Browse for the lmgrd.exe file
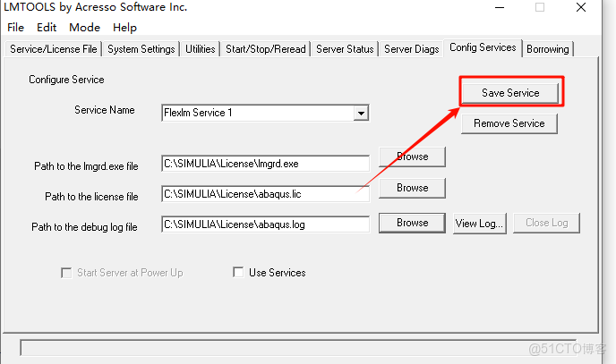Screen dimensions: 616x364 (x=412, y=157)
